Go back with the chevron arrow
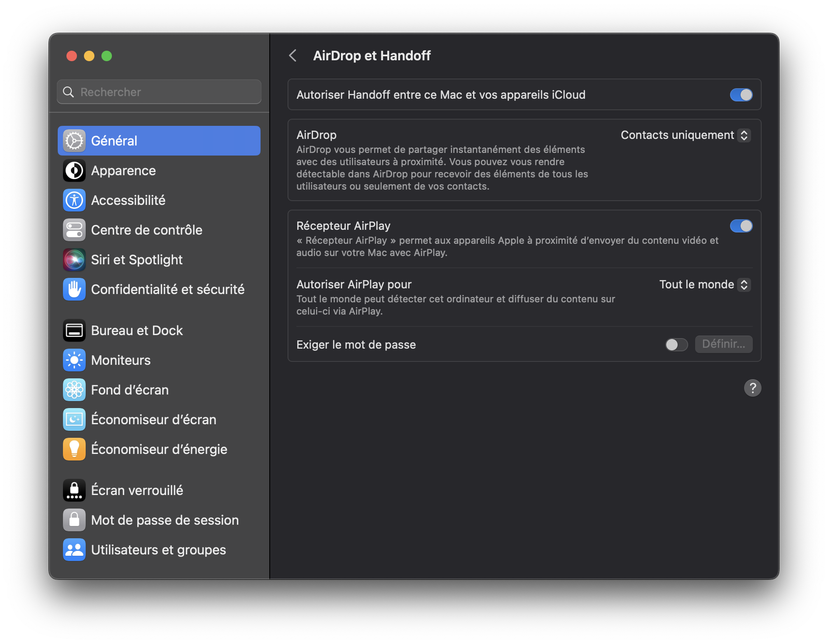The width and height of the screenshot is (828, 644). click(x=293, y=55)
